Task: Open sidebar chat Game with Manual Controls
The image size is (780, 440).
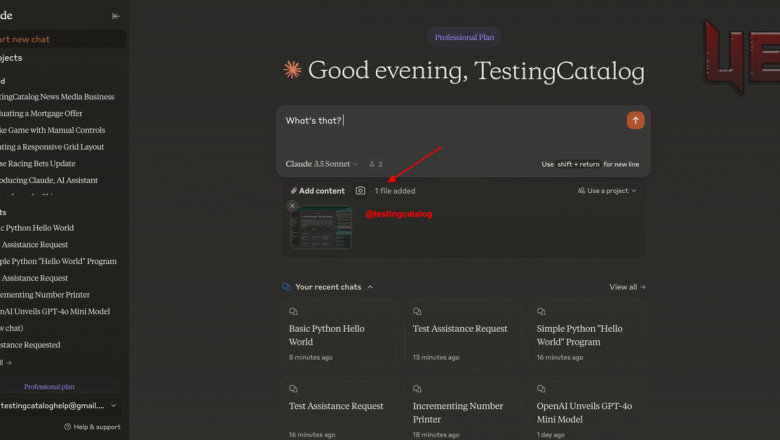Action: click(x=53, y=130)
